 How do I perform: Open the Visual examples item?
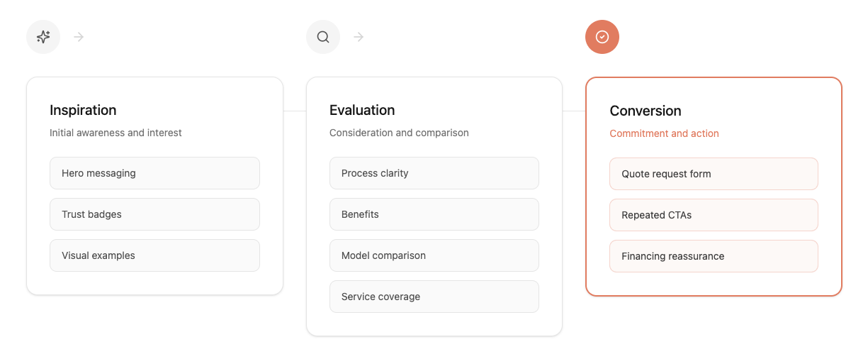[x=154, y=255]
